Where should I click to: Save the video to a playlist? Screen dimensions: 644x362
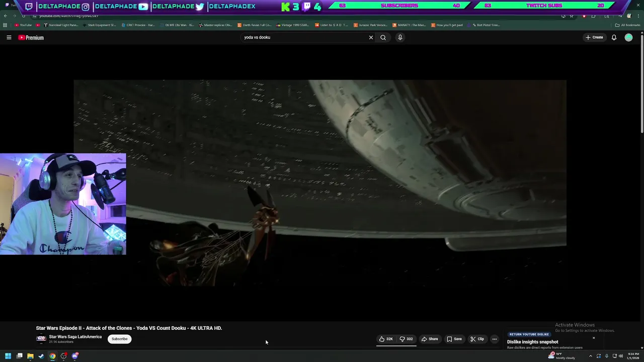click(454, 339)
